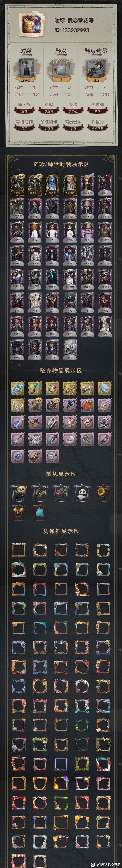Select the first limited gold costume card 三衡钟
122x868 pixels.
17,185
